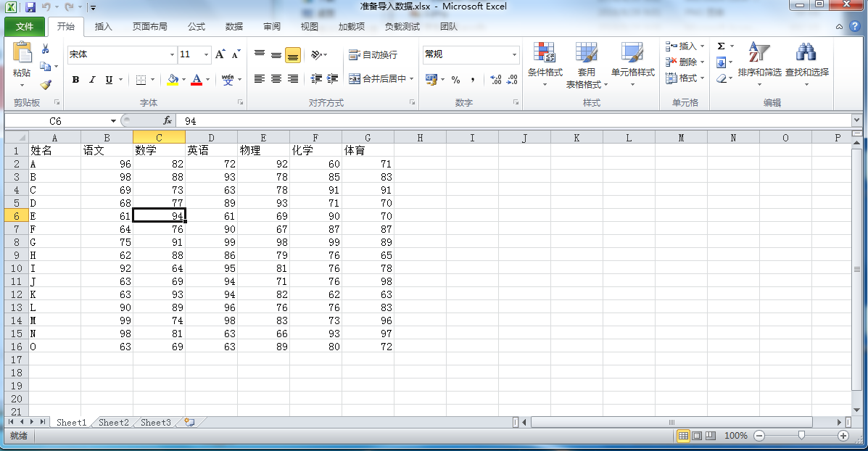This screenshot has width=868, height=451.
Task: Switch to Sheet2 worksheet tab
Action: 113,422
